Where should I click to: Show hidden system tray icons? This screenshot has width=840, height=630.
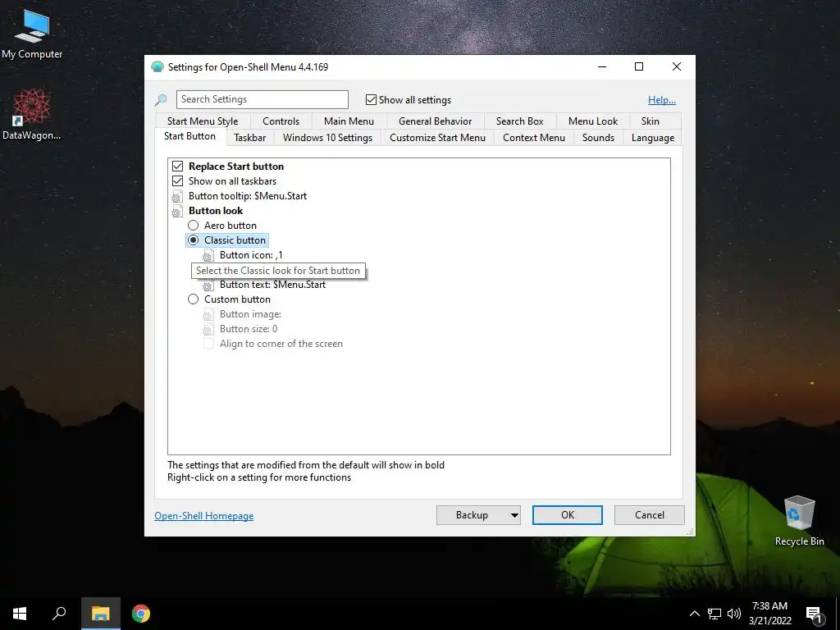(694, 614)
